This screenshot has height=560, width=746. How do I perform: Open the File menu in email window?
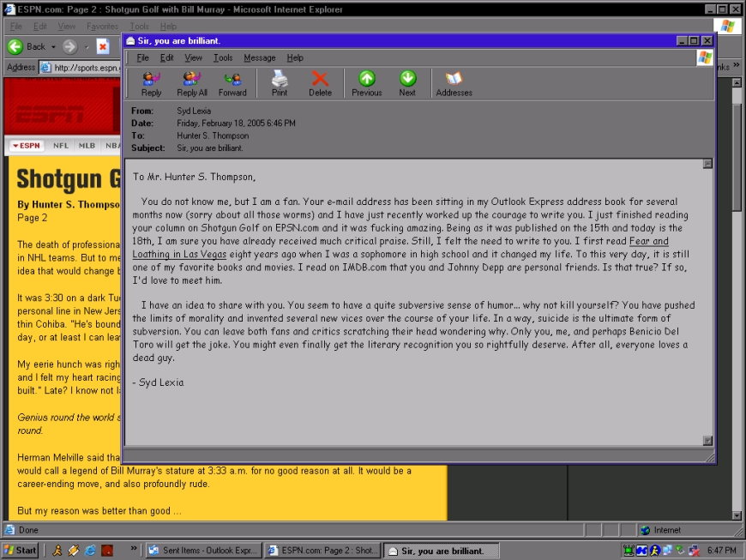pos(142,57)
